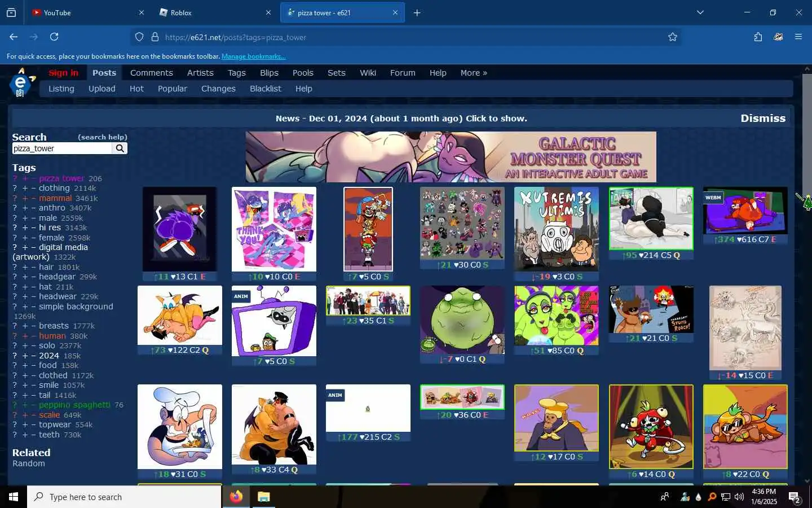Close the Roblox tab
This screenshot has width=812, height=508.
point(268,12)
